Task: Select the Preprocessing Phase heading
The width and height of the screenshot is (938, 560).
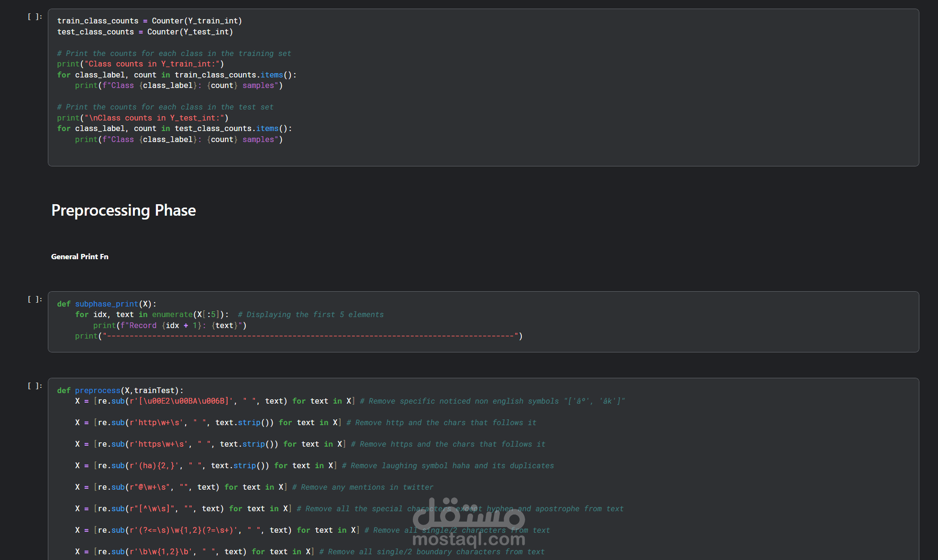Action: pos(123,210)
